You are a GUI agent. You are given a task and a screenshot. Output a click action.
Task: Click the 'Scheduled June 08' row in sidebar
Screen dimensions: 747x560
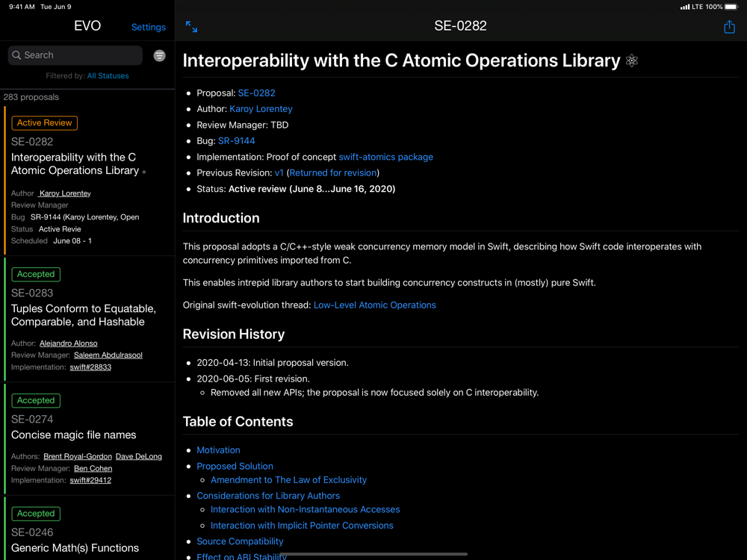[52, 241]
